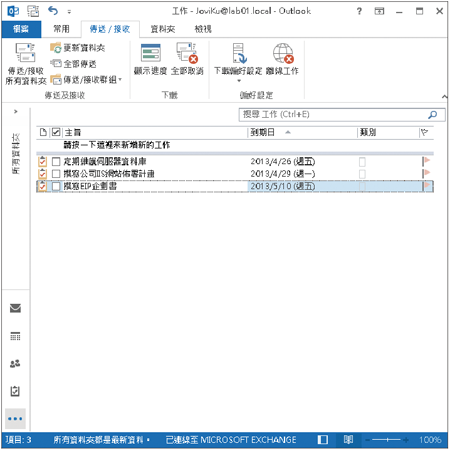Mark the 定期維護伺服器資料庫 task complete
This screenshot has width=450, height=451.
point(56,162)
